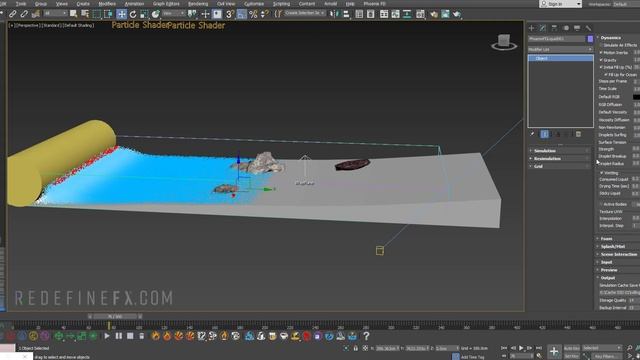Stop the Phoenix simulation

(130, 336)
